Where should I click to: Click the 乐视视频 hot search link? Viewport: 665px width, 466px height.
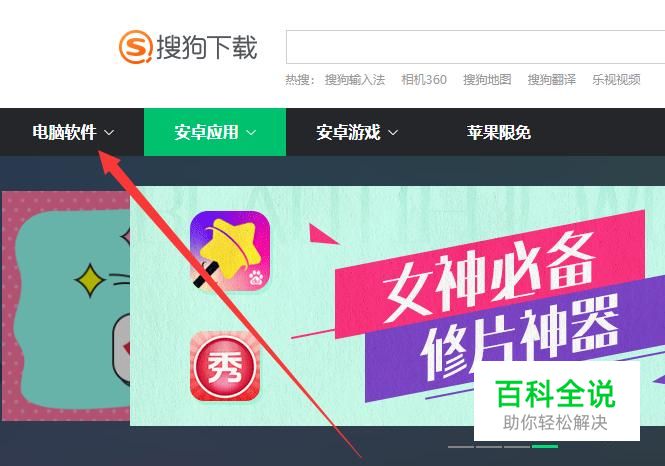[616, 79]
